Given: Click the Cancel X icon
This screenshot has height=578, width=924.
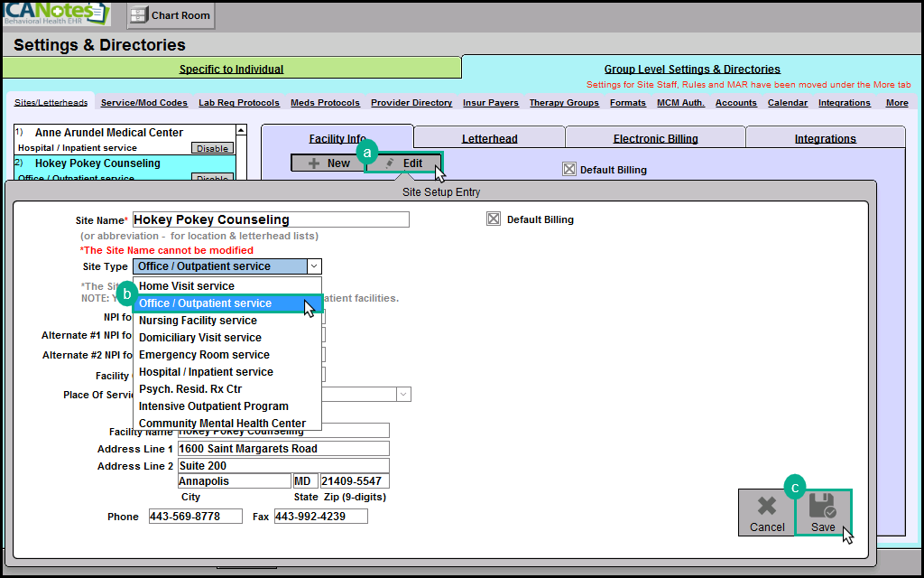Looking at the screenshot, I should point(767,506).
